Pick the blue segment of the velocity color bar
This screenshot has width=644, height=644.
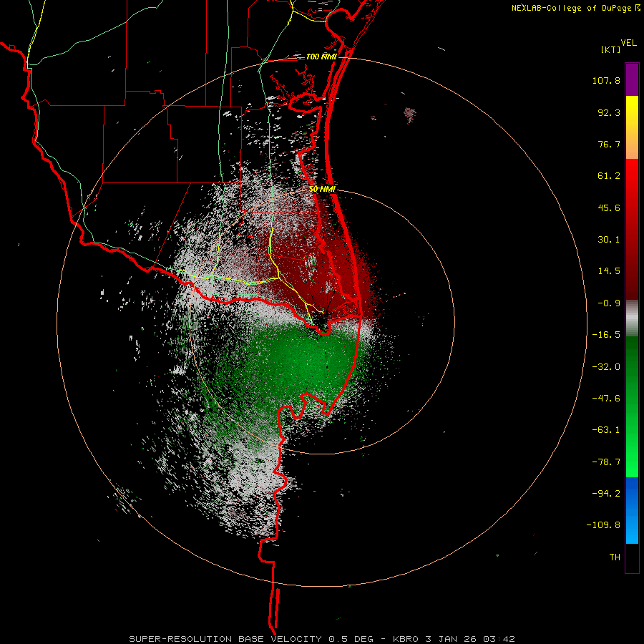click(x=632, y=510)
